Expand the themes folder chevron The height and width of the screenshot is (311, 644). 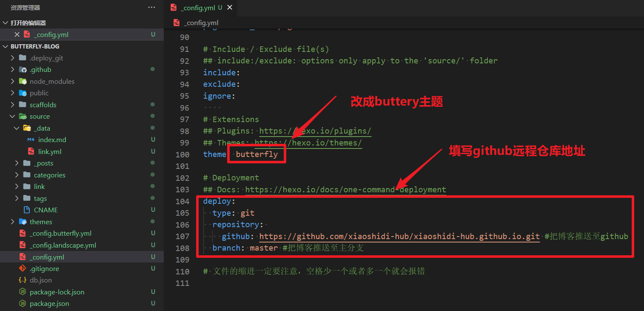13,222
